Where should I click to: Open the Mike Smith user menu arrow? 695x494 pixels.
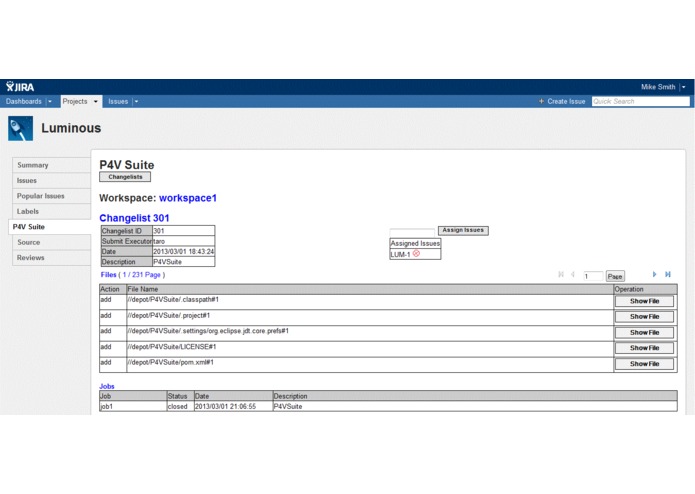683,87
